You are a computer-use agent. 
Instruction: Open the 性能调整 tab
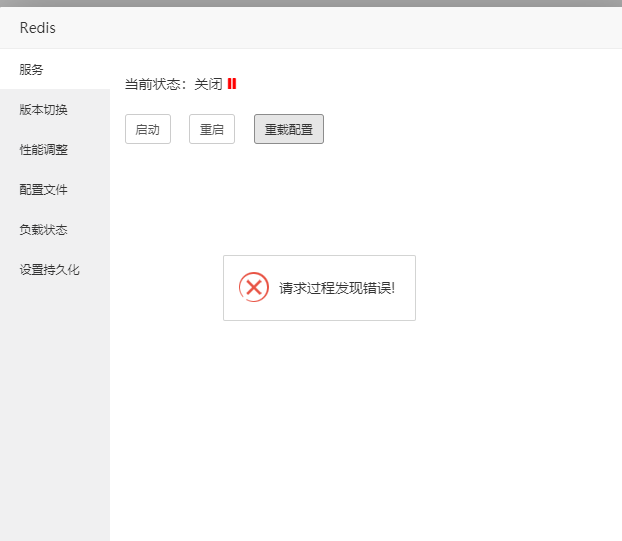[55, 150]
